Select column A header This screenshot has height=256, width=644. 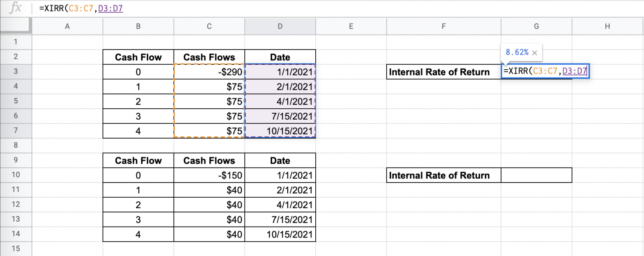click(67, 26)
